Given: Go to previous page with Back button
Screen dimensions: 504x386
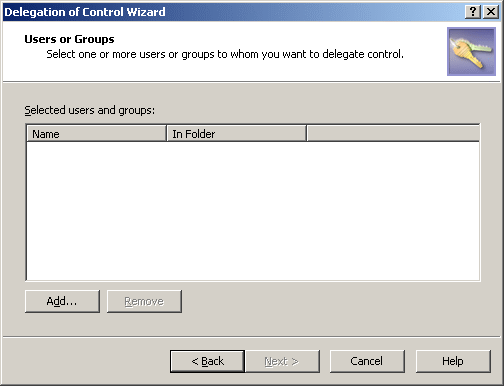Looking at the screenshot, I should pos(207,361).
